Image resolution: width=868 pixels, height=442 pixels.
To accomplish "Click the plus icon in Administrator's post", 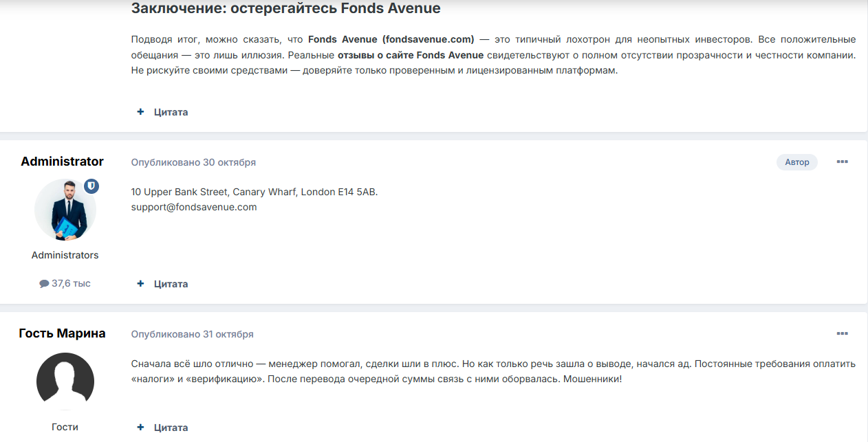I will (140, 283).
